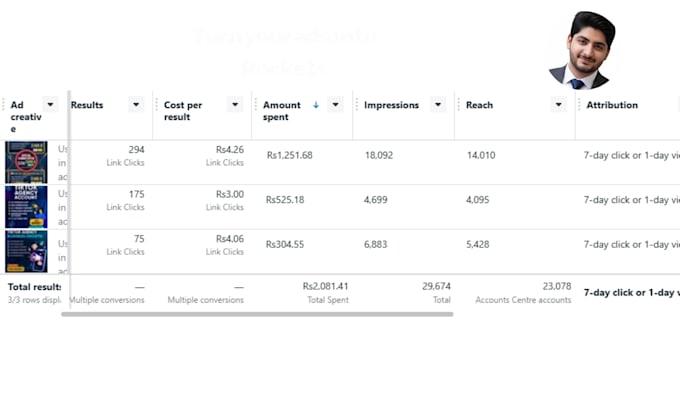Open the Cost per result column dropdown

pyautogui.click(x=235, y=105)
